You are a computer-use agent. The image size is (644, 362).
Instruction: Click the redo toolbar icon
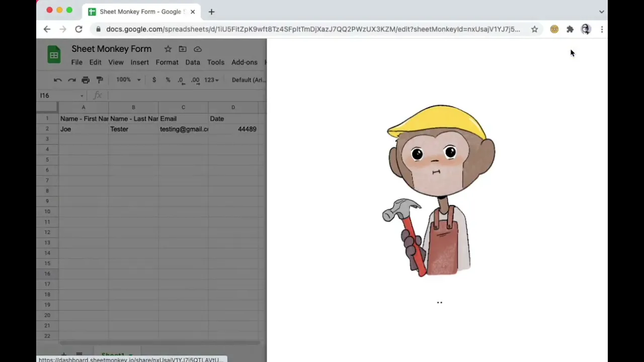(72, 80)
